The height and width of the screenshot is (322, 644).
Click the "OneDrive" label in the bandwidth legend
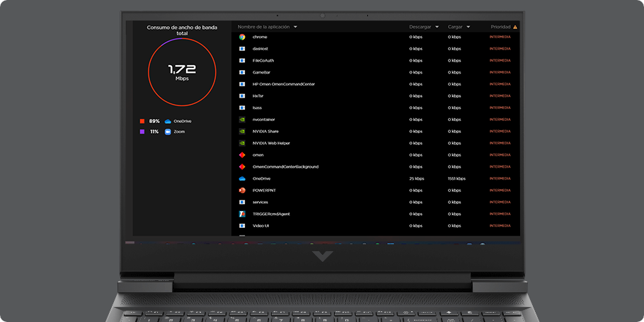click(x=183, y=121)
